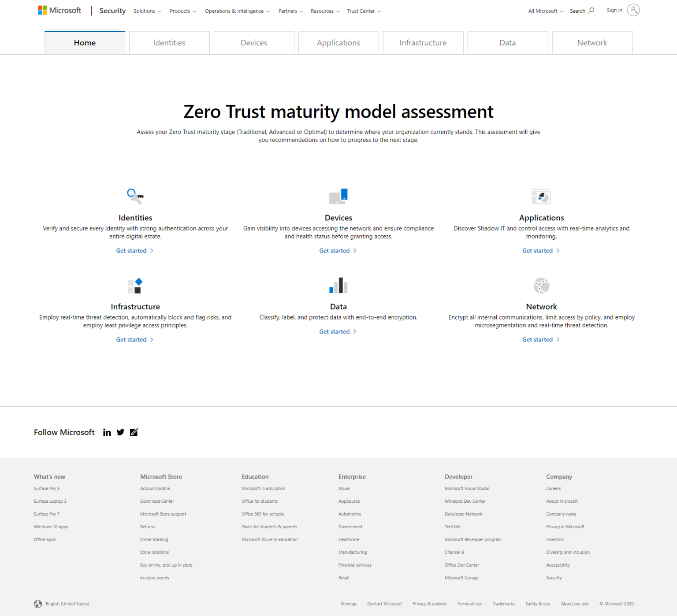
Task: Expand the All Microsoft dropdown
Action: pyautogui.click(x=545, y=11)
